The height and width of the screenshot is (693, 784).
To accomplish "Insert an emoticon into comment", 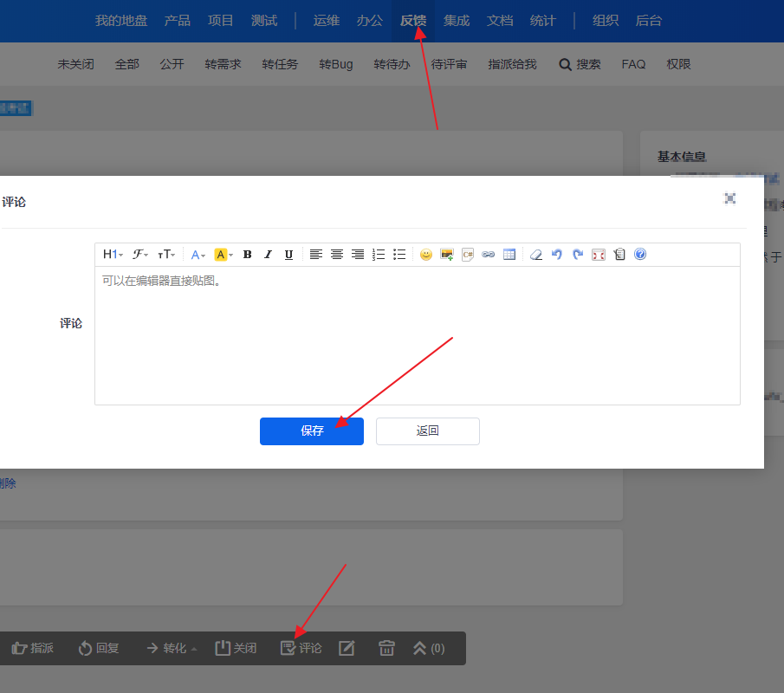I will pos(425,255).
